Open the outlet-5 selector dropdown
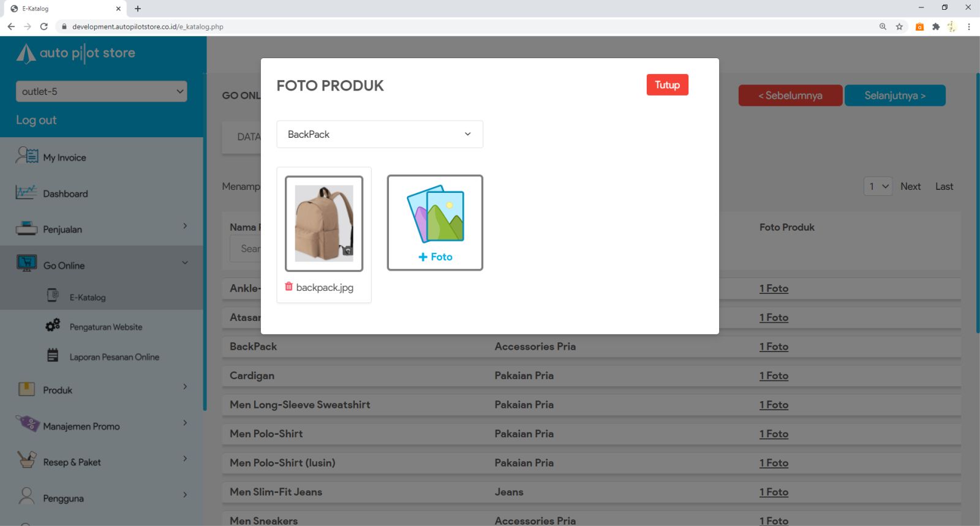Screen dimensions: 980x526 pyautogui.click(x=101, y=91)
